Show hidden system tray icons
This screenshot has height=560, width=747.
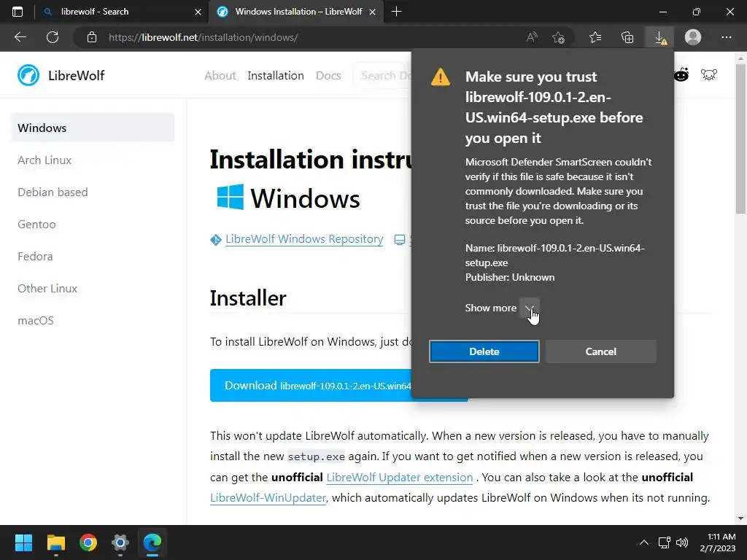tap(643, 542)
